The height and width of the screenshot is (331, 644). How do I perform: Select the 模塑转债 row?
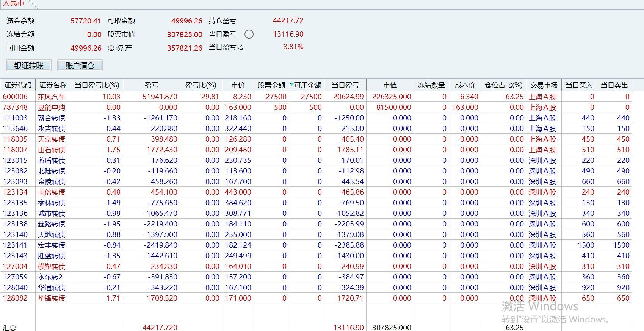coord(316,266)
